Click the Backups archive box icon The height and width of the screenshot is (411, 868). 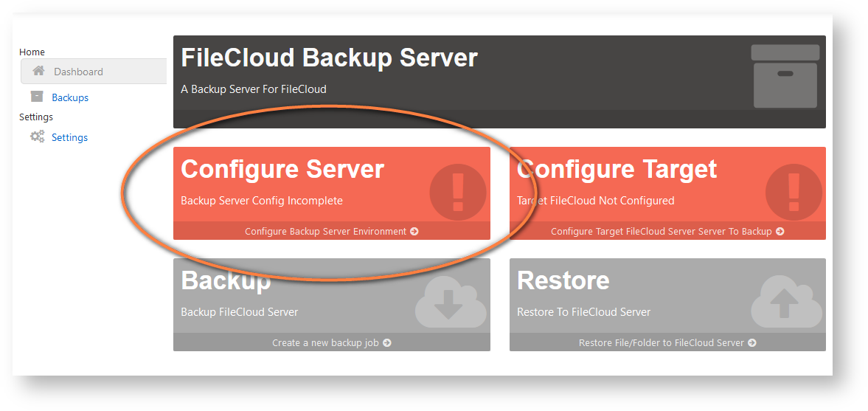37,97
